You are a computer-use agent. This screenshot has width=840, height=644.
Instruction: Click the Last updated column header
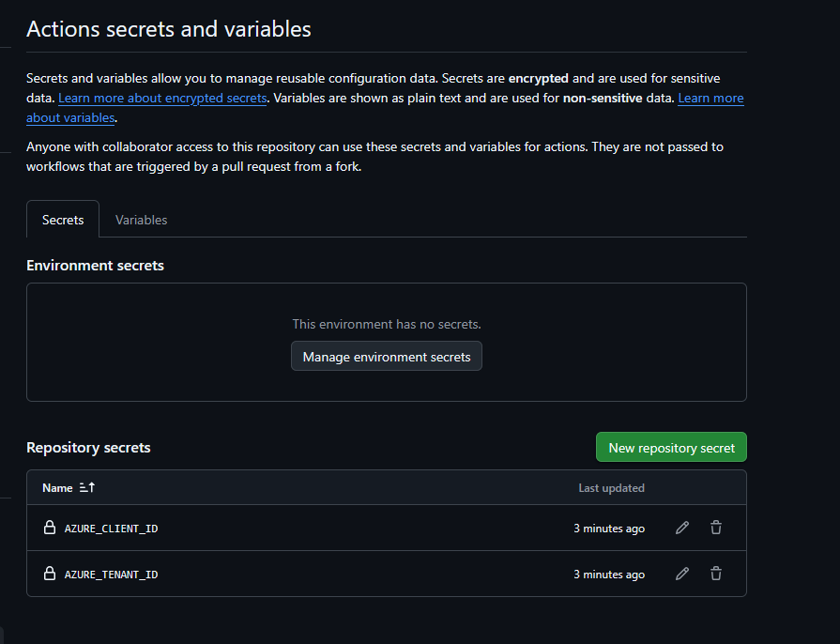(x=610, y=487)
